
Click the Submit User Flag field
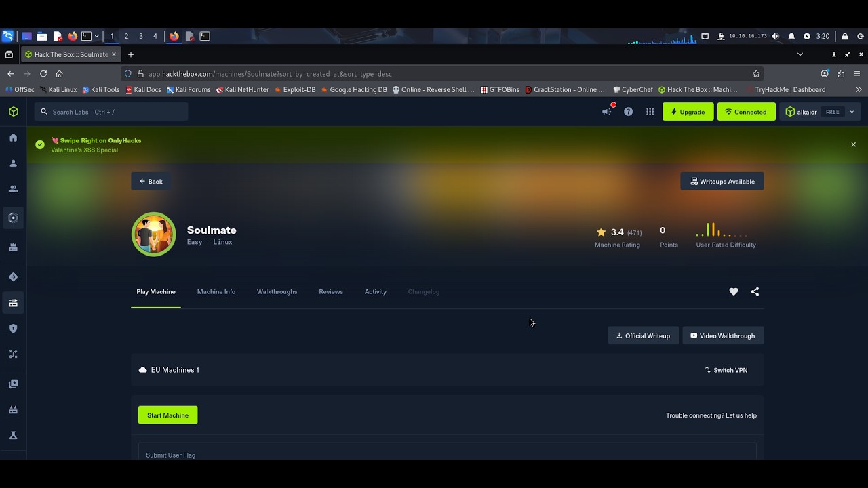click(x=448, y=453)
